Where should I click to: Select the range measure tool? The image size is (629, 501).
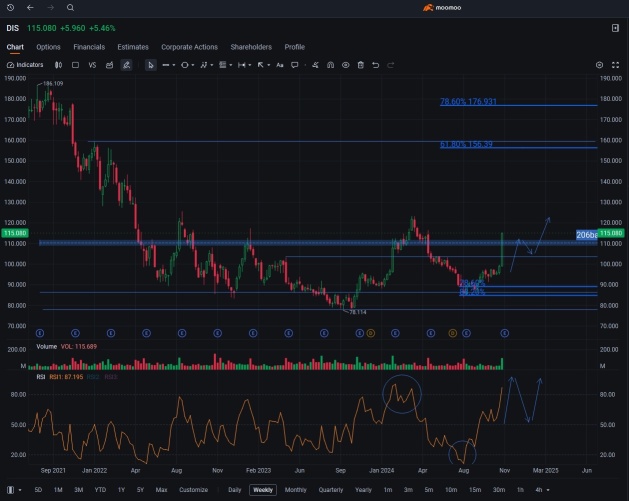pyautogui.click(x=241, y=65)
